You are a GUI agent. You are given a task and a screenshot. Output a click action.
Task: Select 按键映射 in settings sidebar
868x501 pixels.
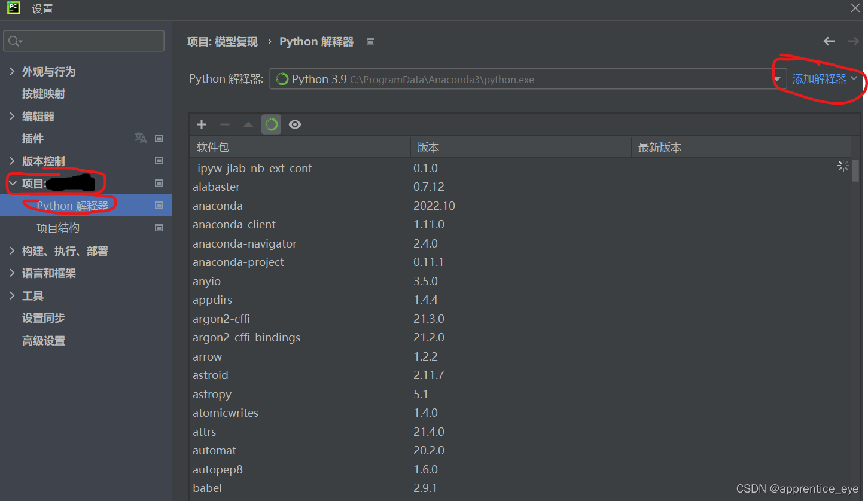tap(44, 94)
